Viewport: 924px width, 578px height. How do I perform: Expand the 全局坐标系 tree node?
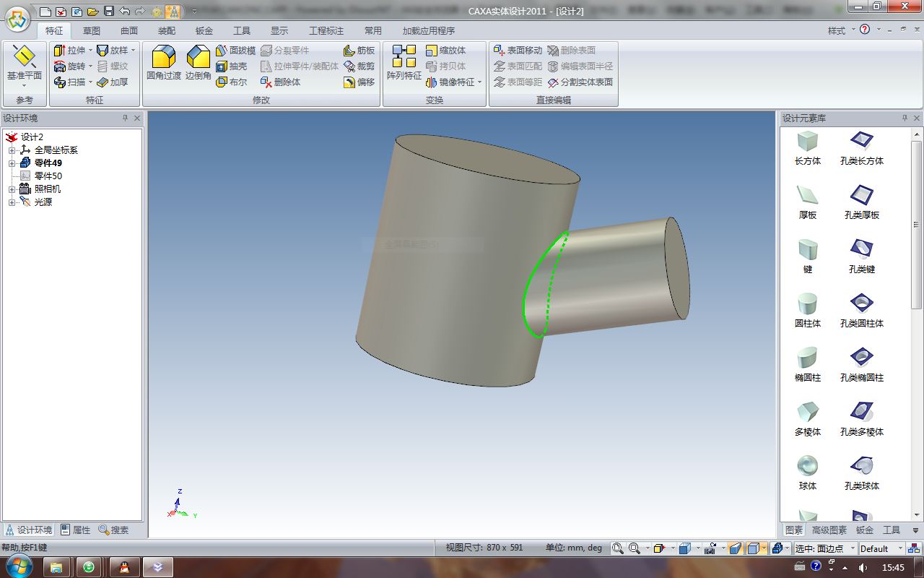coord(12,150)
